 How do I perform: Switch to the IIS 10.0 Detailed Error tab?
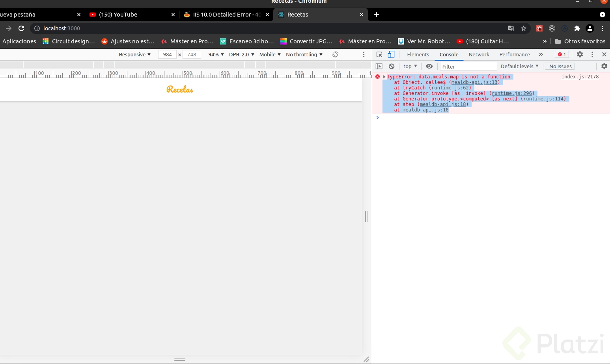227,15
